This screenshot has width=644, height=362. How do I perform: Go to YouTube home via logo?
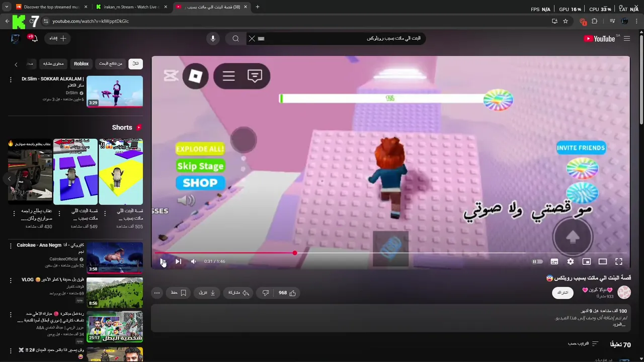(599, 39)
